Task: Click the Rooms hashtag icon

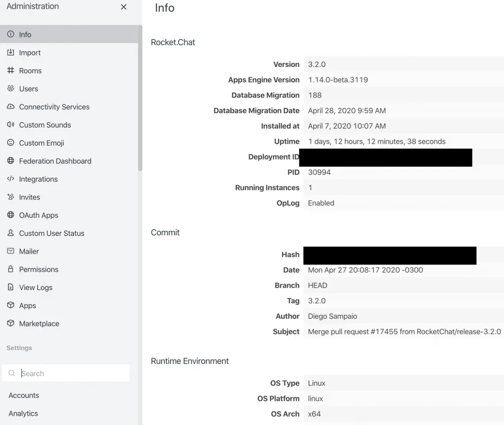Action: click(10, 70)
